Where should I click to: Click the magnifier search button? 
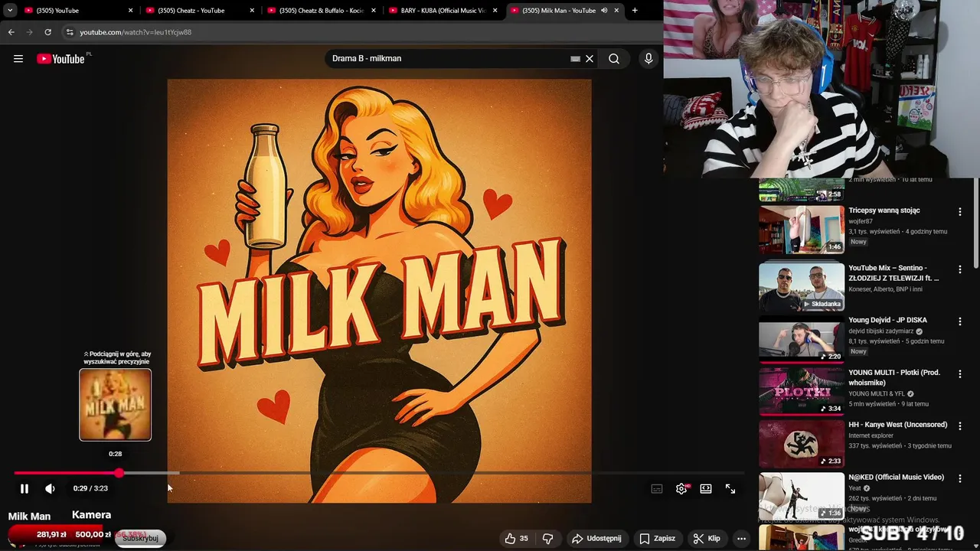(x=614, y=59)
